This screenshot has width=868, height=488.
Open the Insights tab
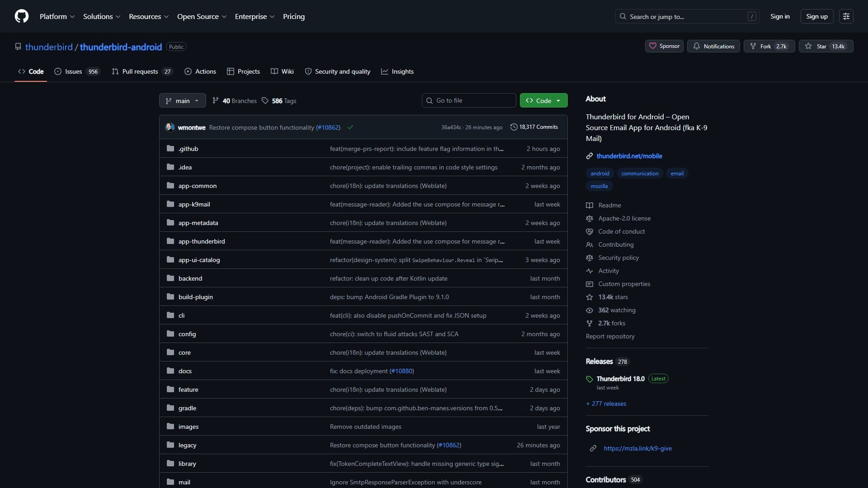[x=397, y=71]
